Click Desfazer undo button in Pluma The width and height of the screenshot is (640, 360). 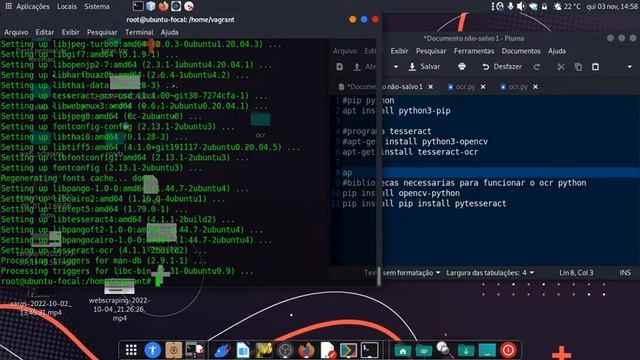[x=502, y=67]
